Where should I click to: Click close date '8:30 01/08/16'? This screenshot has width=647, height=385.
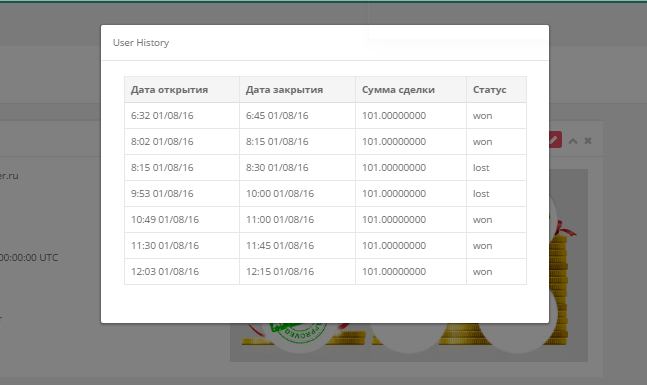tap(277, 168)
